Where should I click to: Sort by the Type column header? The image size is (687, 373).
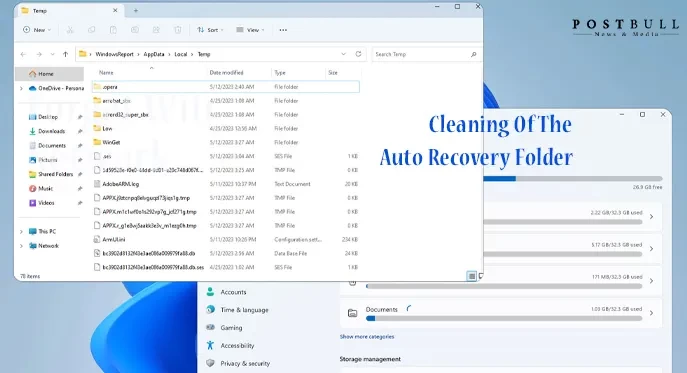[x=280, y=73]
